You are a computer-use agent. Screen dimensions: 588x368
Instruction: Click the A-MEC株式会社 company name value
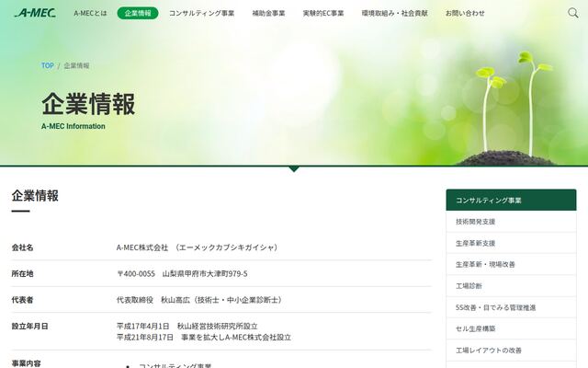tap(198, 247)
